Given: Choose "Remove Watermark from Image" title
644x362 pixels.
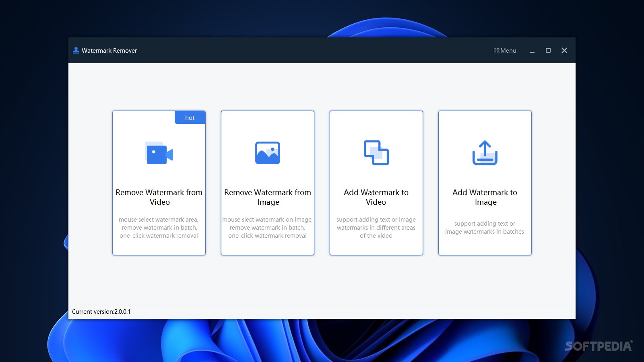Looking at the screenshot, I should click(268, 197).
